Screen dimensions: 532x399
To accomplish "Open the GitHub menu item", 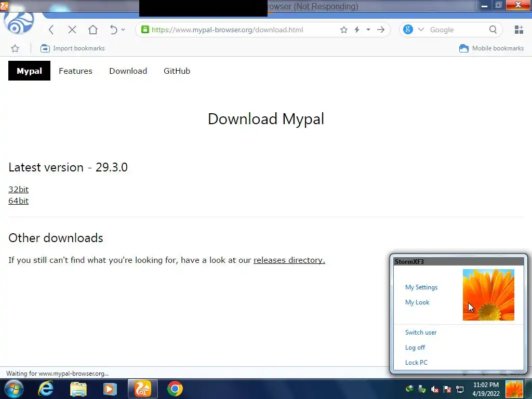I will 177,71.
